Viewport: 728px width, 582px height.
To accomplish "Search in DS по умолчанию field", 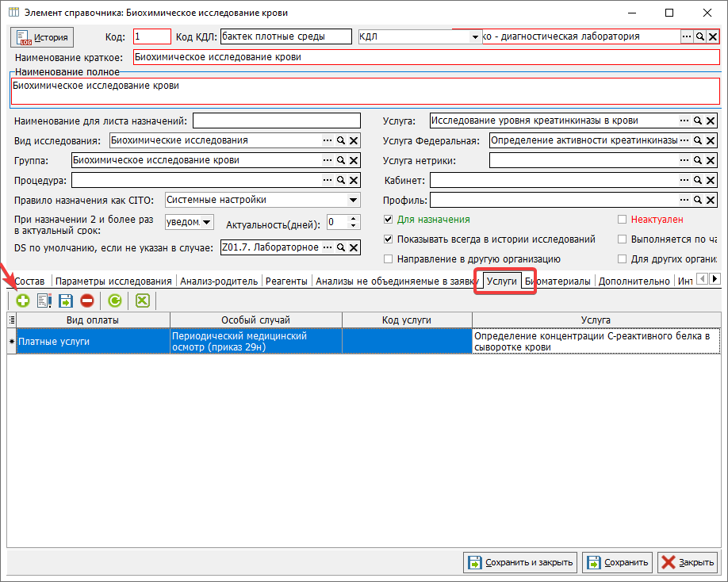I will coord(341,248).
